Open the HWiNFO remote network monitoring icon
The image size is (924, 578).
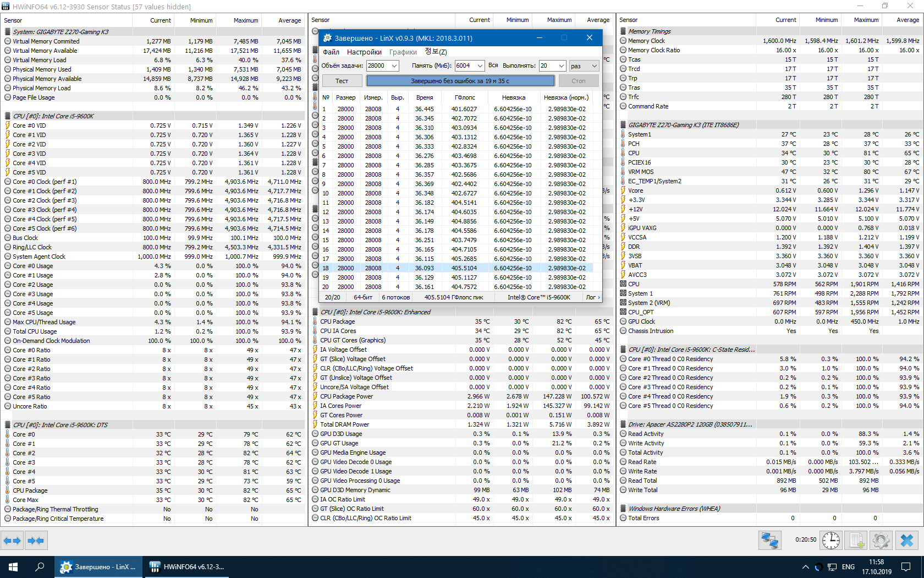click(x=769, y=541)
